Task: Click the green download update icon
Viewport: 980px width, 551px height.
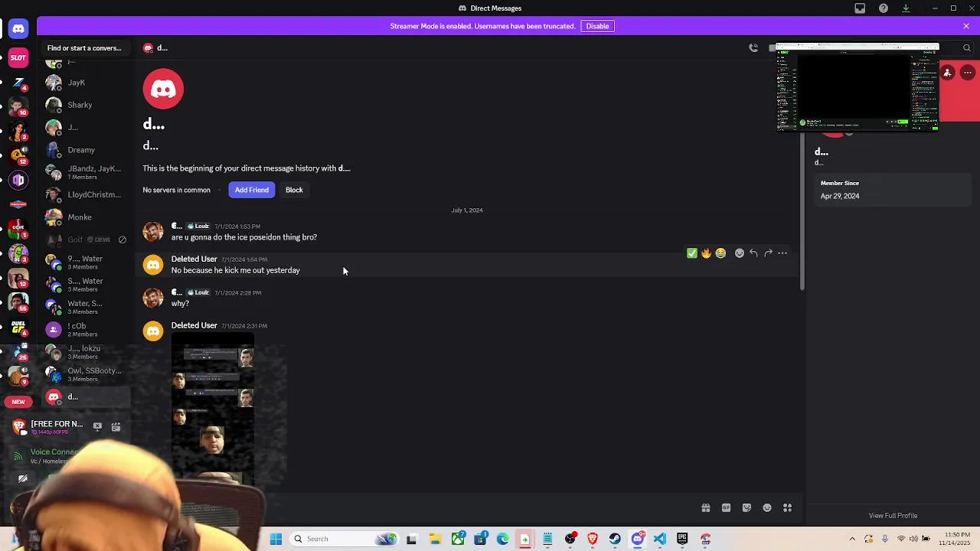Action: (906, 8)
